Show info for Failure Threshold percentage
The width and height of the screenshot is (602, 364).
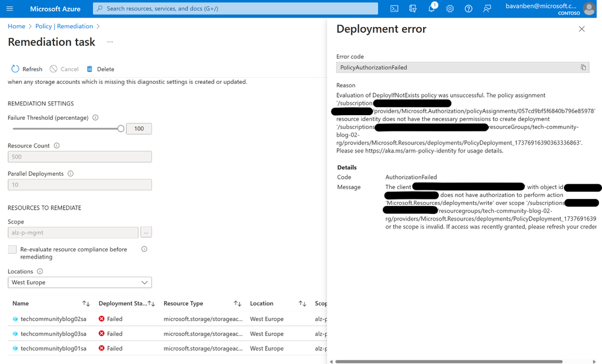(95, 118)
